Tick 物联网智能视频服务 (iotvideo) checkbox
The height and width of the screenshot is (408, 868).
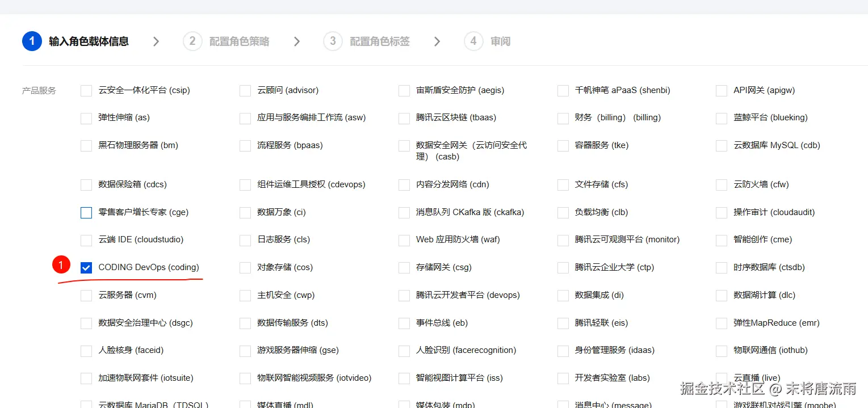tap(245, 378)
